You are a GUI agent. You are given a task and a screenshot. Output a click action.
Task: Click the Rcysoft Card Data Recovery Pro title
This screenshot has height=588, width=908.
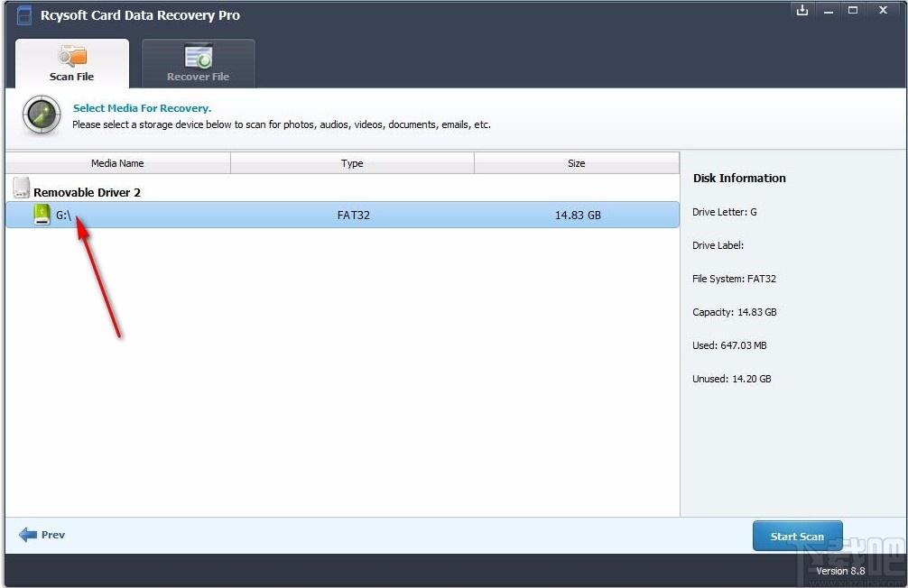[x=140, y=15]
